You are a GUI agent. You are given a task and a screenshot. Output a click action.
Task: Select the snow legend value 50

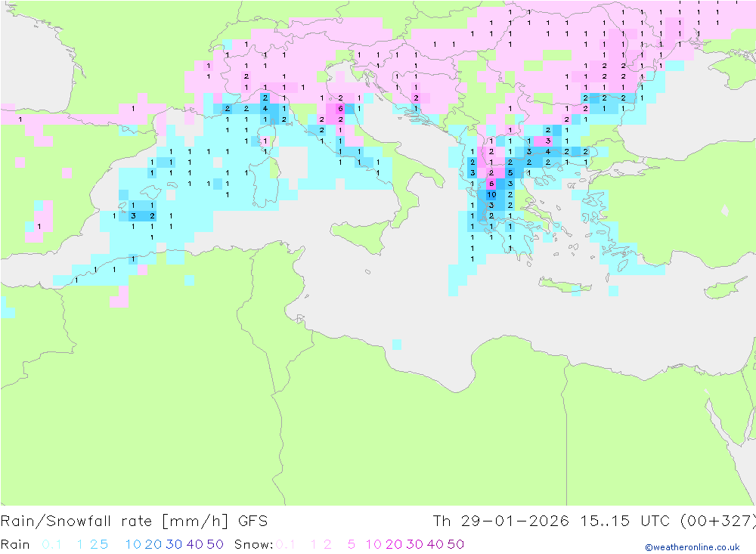point(456,544)
